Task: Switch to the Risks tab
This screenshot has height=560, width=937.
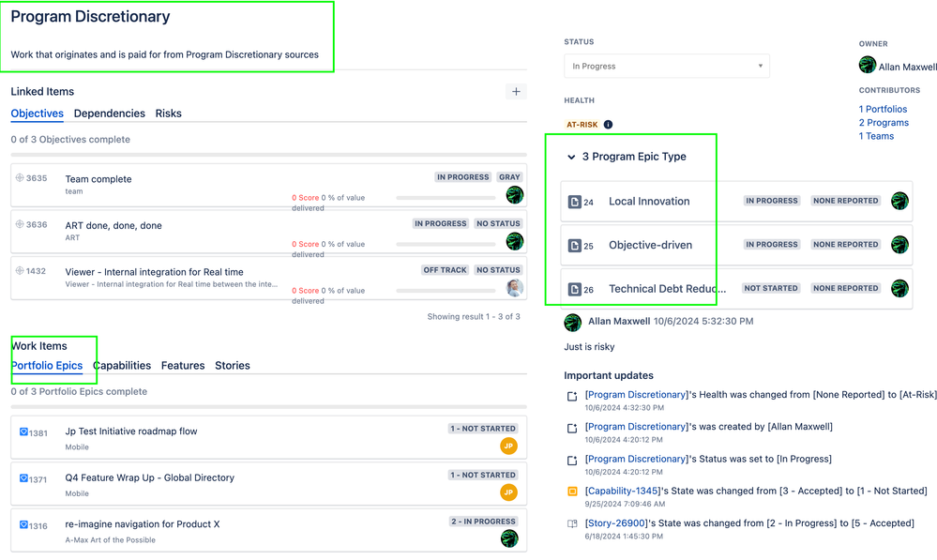Action: 169,114
